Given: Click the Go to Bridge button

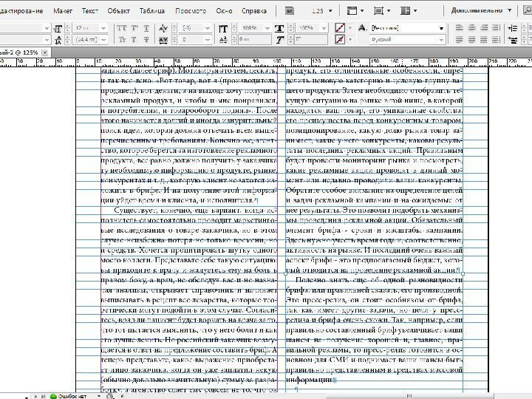Looking at the screenshot, I should (x=290, y=11).
